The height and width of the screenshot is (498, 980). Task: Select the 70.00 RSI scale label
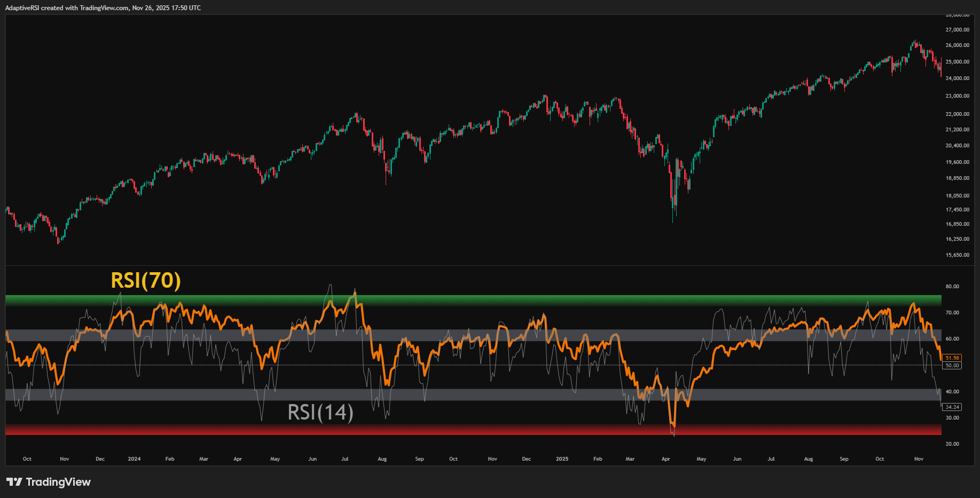tap(952, 313)
